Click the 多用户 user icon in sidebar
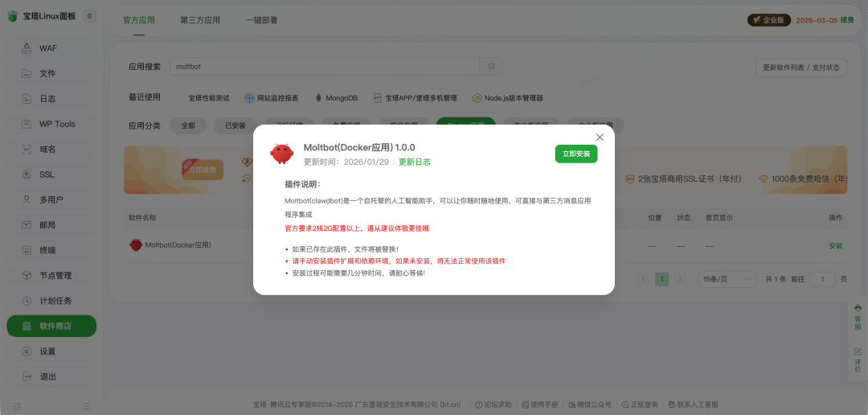This screenshot has height=415, width=868. [26, 199]
